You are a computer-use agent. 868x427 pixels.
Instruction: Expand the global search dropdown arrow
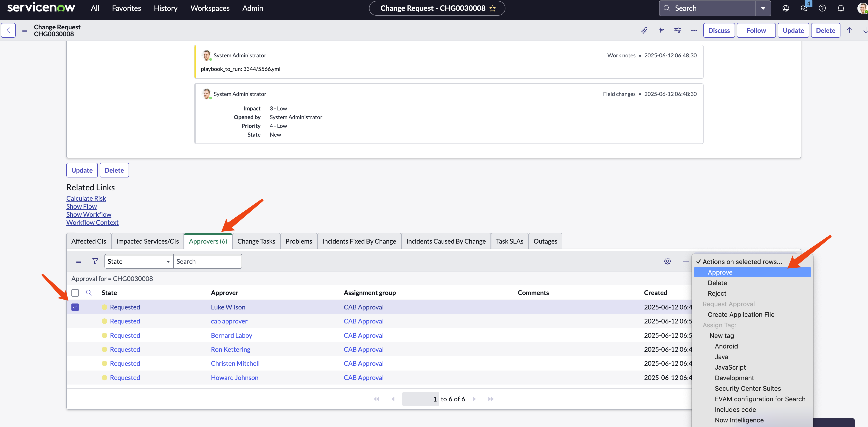point(763,8)
